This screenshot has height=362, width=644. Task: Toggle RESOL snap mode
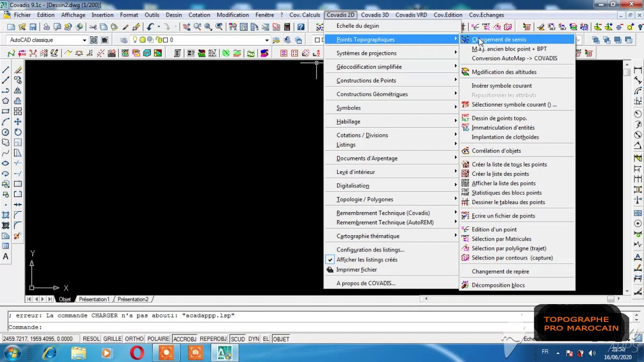[x=91, y=339]
